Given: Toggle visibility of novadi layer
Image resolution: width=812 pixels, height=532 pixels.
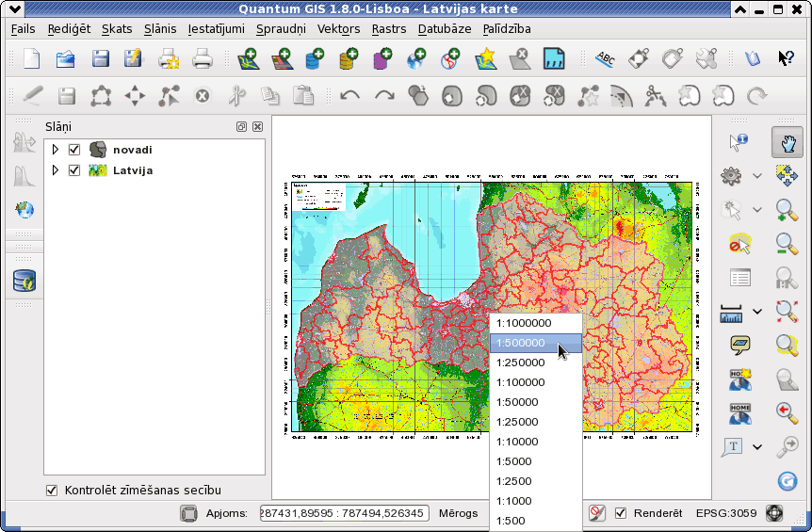Looking at the screenshot, I should 74,150.
